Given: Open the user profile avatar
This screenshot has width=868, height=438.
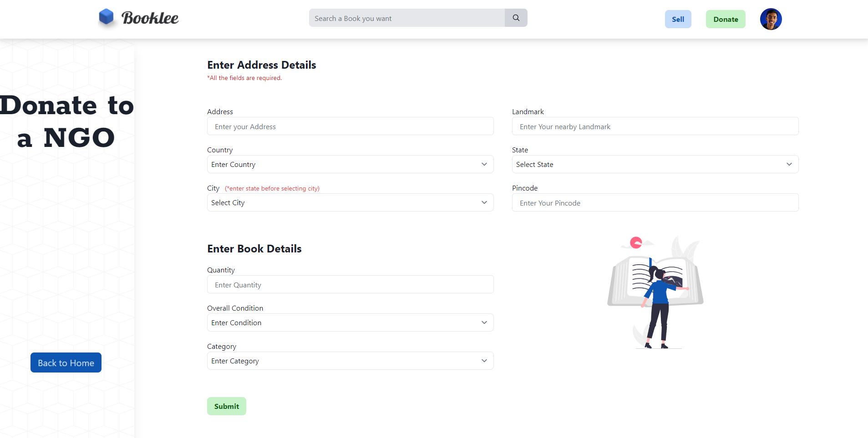Looking at the screenshot, I should coord(771,19).
